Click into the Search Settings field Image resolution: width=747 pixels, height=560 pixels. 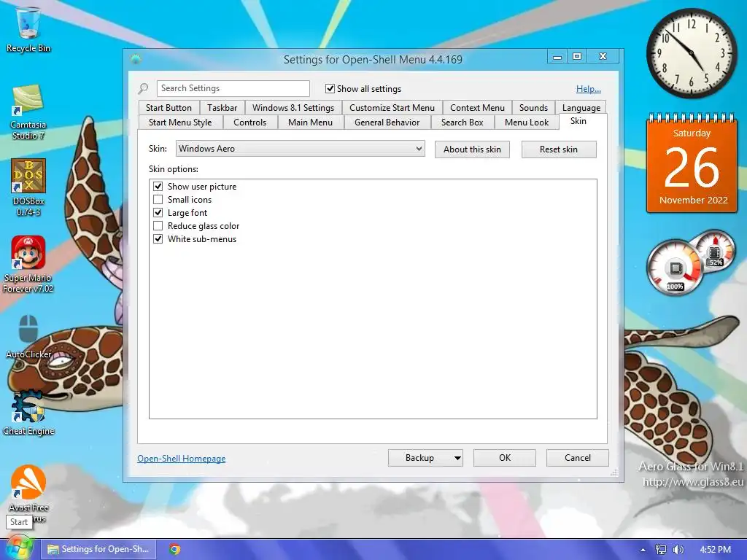pyautogui.click(x=233, y=88)
